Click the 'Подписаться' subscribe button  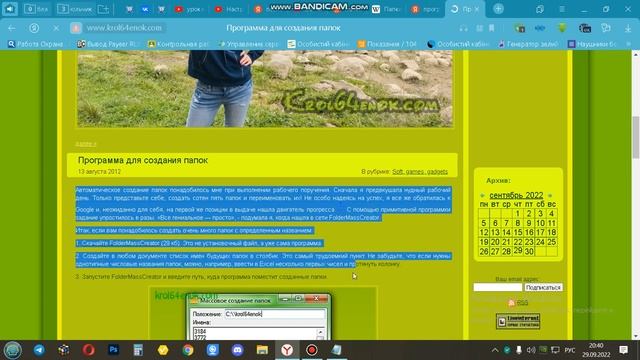543,287
